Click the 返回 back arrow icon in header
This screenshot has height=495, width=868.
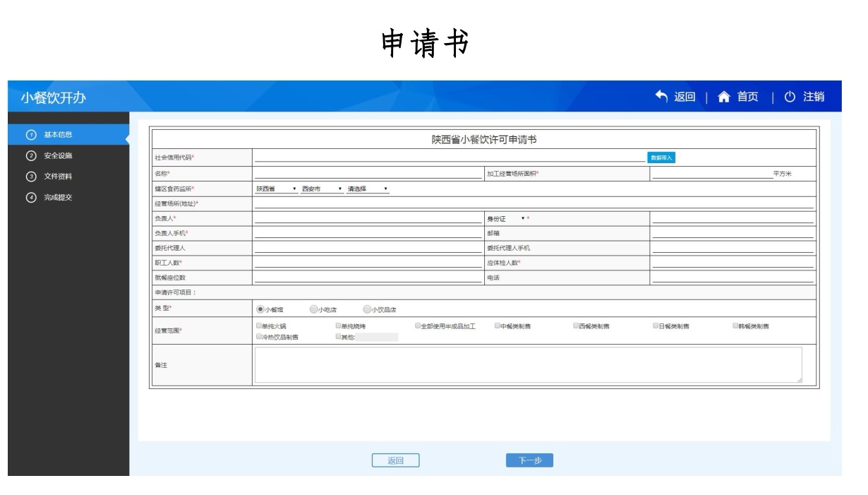[x=661, y=97]
